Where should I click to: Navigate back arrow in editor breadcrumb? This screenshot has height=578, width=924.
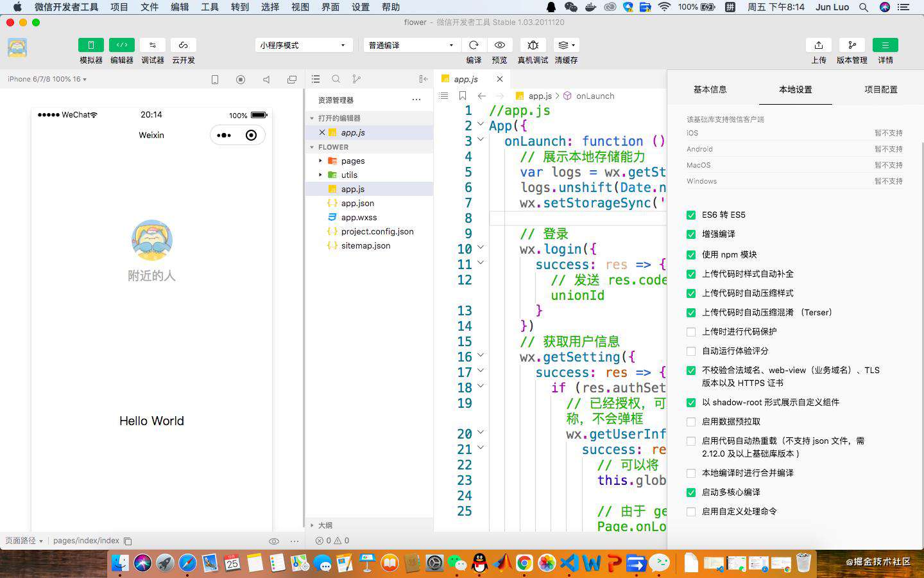[x=482, y=96]
